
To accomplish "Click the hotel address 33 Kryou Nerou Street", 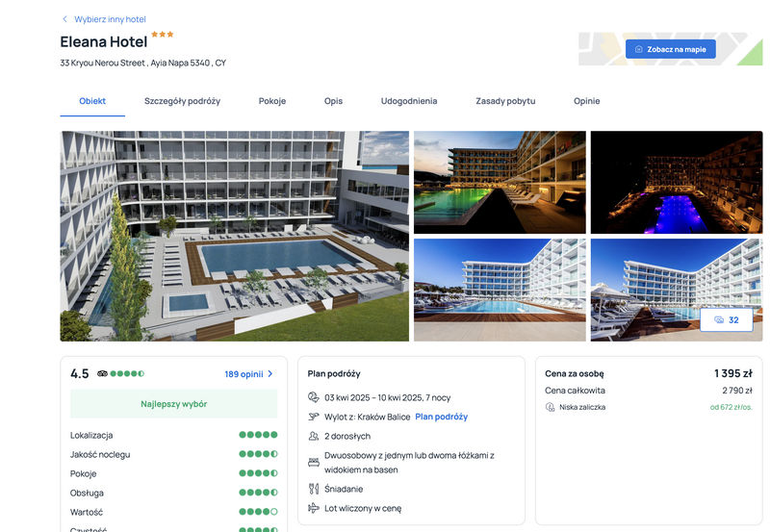I will click(142, 63).
